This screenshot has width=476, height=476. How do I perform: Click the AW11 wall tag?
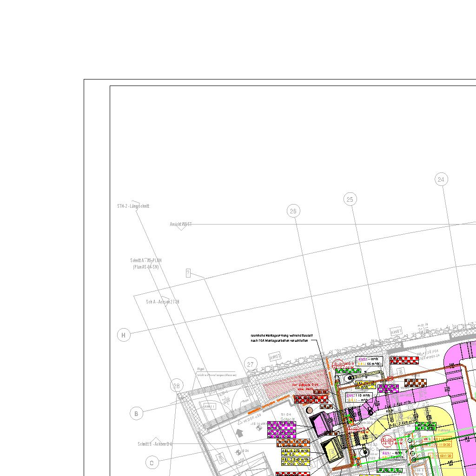tap(210, 406)
